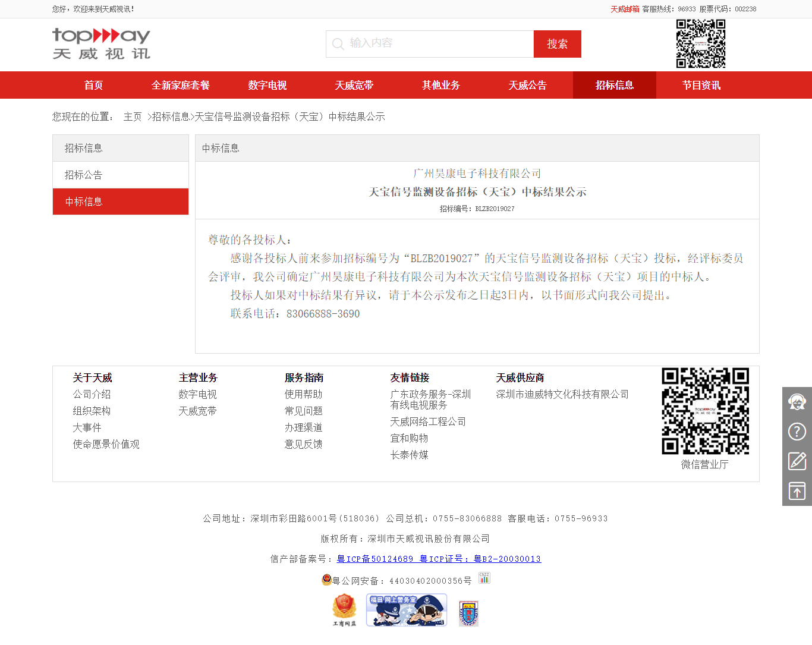The height and width of the screenshot is (645, 812).
Task: Open the 其他业务 navigation menu
Action: click(x=441, y=85)
